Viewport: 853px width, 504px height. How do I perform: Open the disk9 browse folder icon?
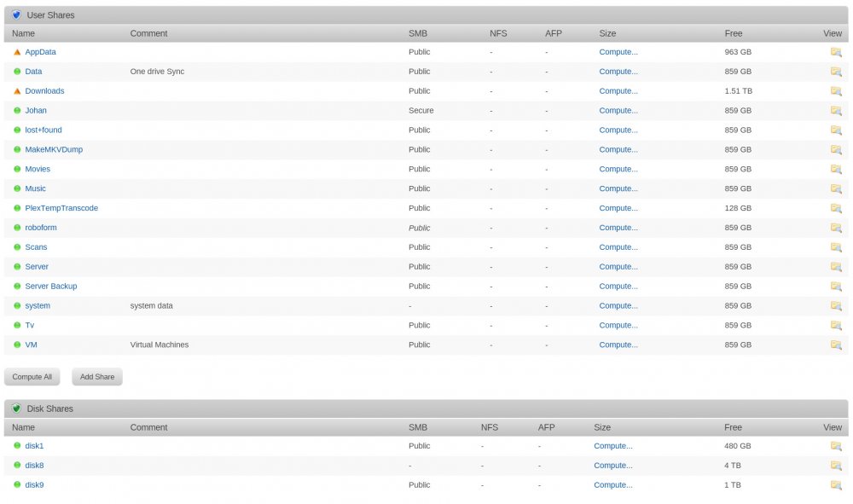coord(836,485)
